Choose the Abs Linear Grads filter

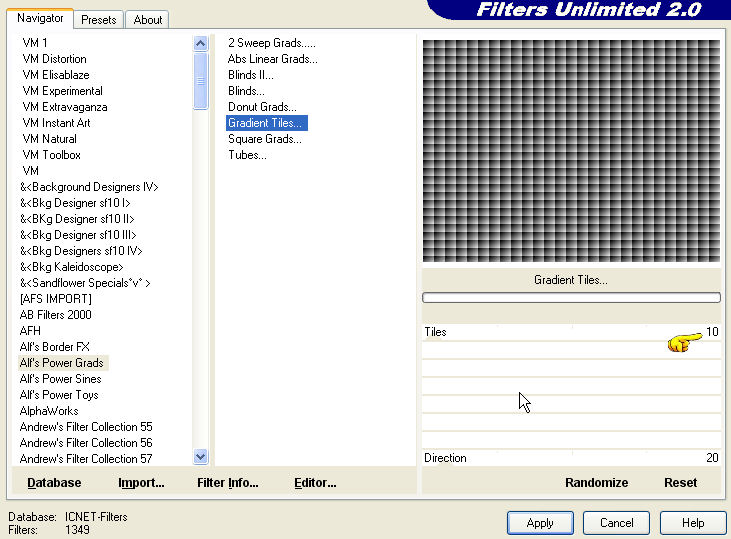point(273,59)
